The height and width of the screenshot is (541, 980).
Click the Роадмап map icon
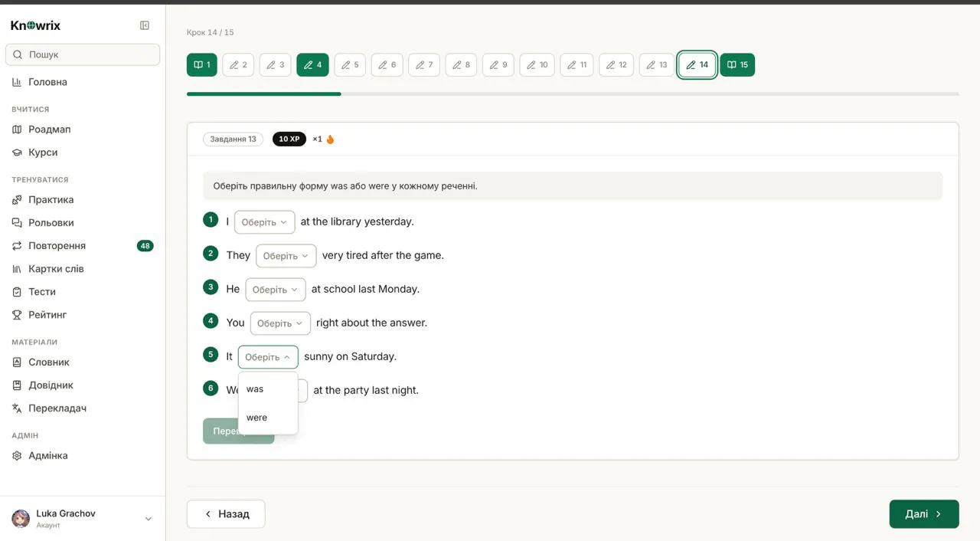click(17, 130)
